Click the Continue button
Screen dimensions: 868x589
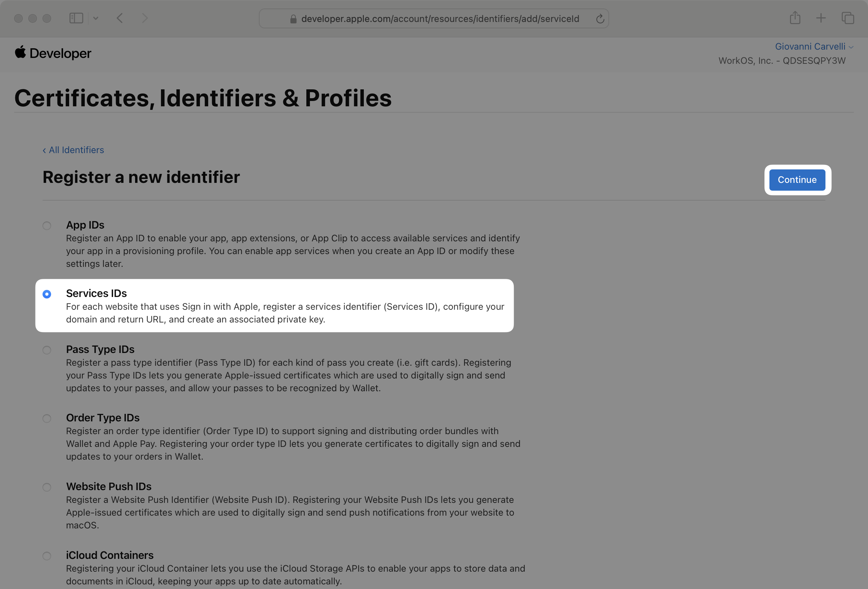(798, 179)
